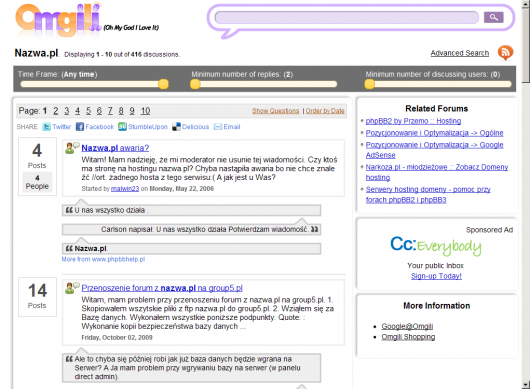This screenshot has width=530, height=389.
Task: Open Omgili Shopping link
Action: 408,337
